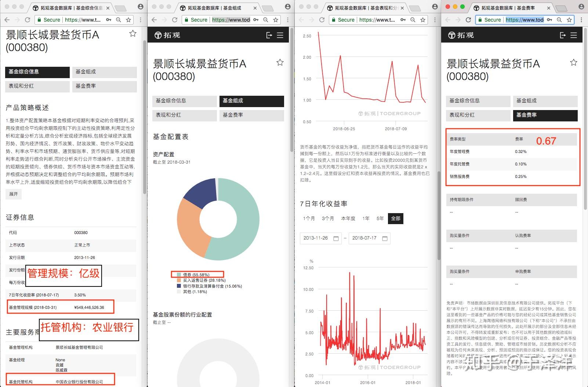Select 全部 range for 7日年化收益率
The width and height of the screenshot is (588, 387).
396,218
